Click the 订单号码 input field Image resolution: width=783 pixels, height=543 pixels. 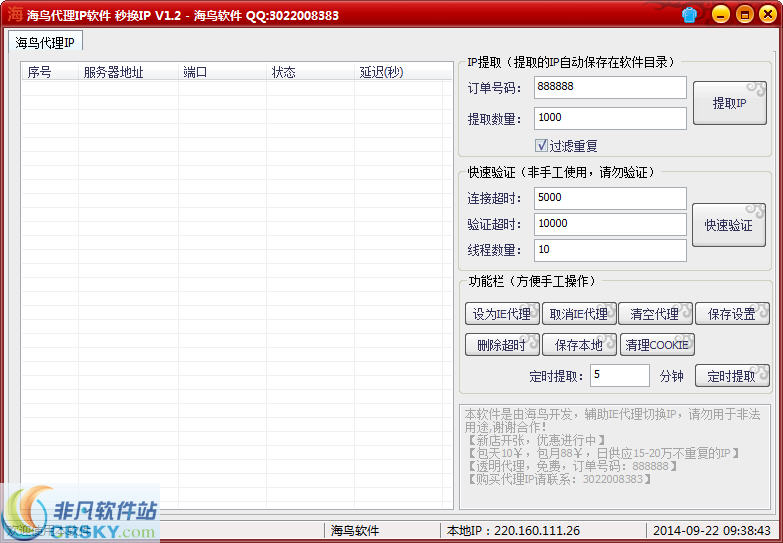(x=609, y=88)
